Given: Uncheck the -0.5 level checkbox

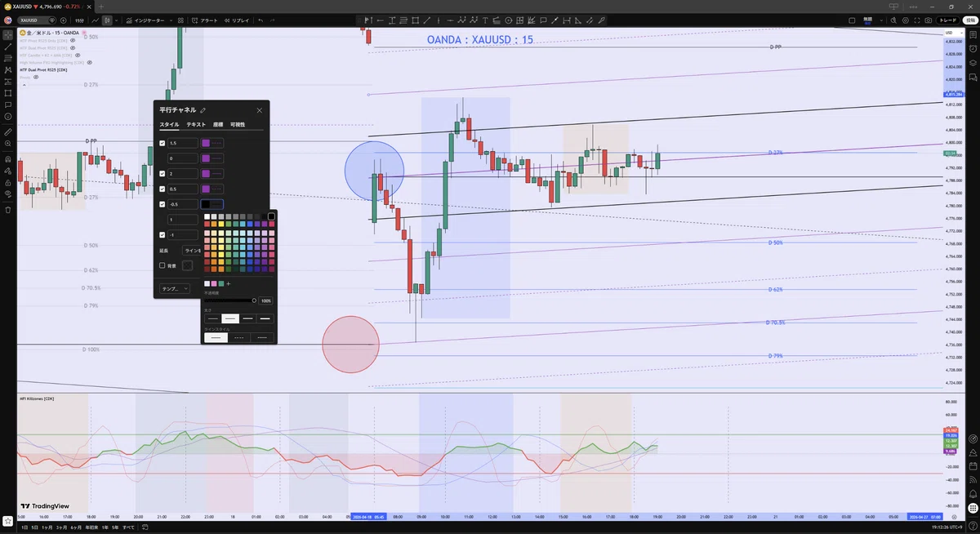Looking at the screenshot, I should pos(162,204).
